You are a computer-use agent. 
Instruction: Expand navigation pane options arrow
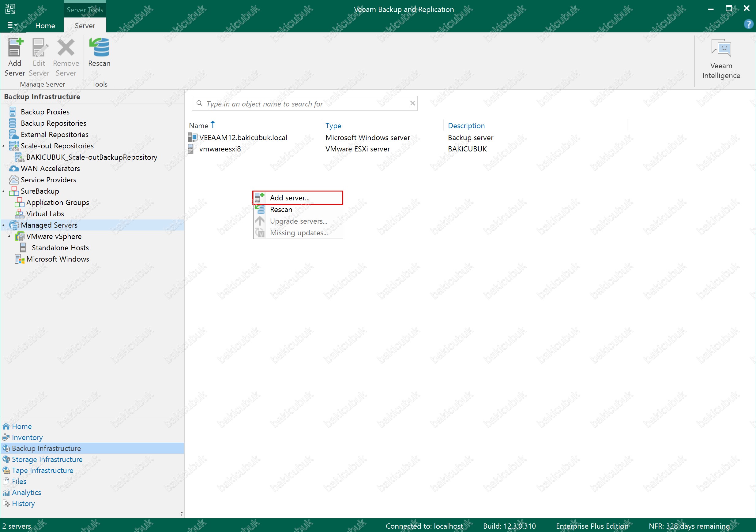pyautogui.click(x=181, y=513)
